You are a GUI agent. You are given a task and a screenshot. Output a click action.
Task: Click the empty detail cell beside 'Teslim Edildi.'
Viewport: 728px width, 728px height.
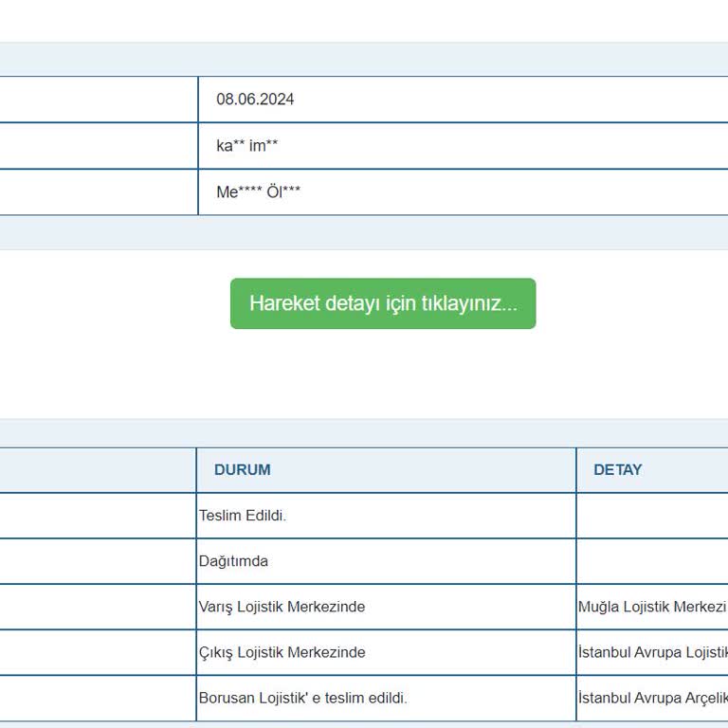651,516
